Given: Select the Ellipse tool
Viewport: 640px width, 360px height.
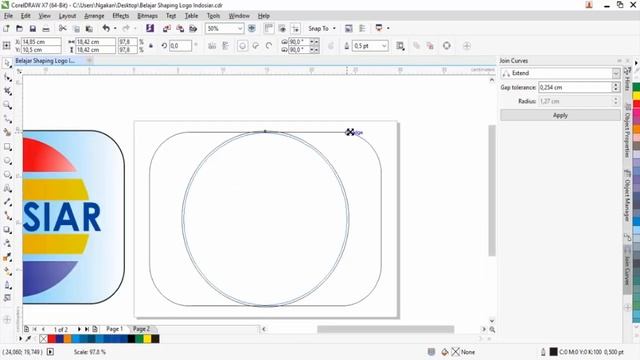Looking at the screenshot, I should point(7,160).
